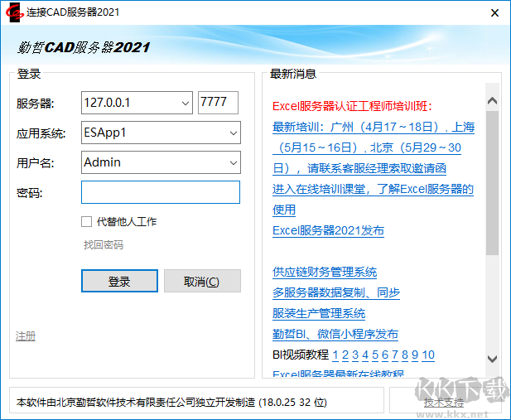This screenshot has height=420, width=511.
Task: Click the port number field 7777
Action: click(218, 103)
